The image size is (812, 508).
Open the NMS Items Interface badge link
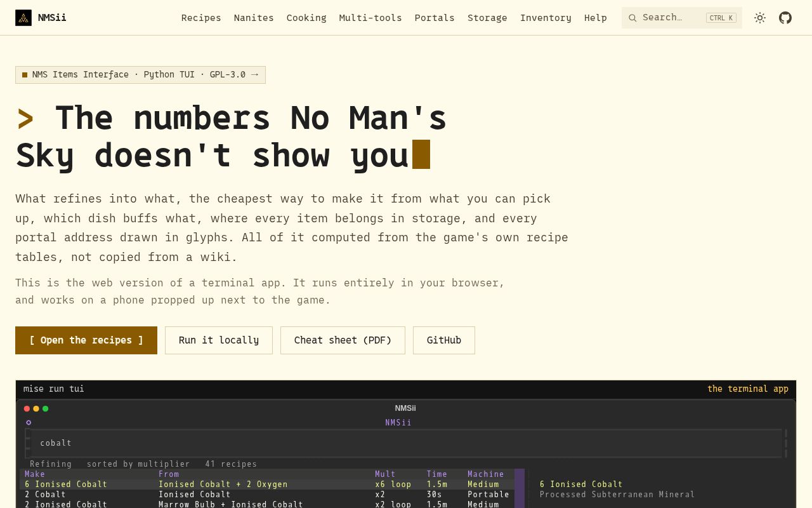point(140,75)
